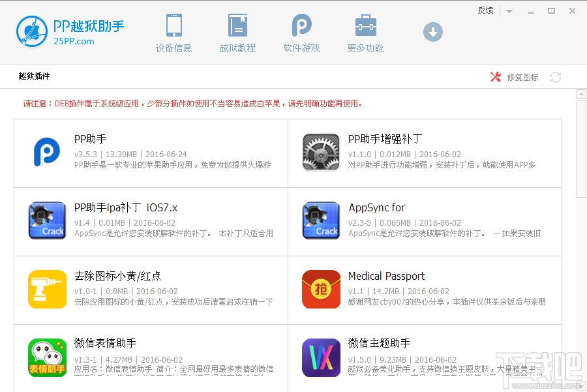
Task: Click the vertical scrollbar thumb
Action: (x=581, y=148)
